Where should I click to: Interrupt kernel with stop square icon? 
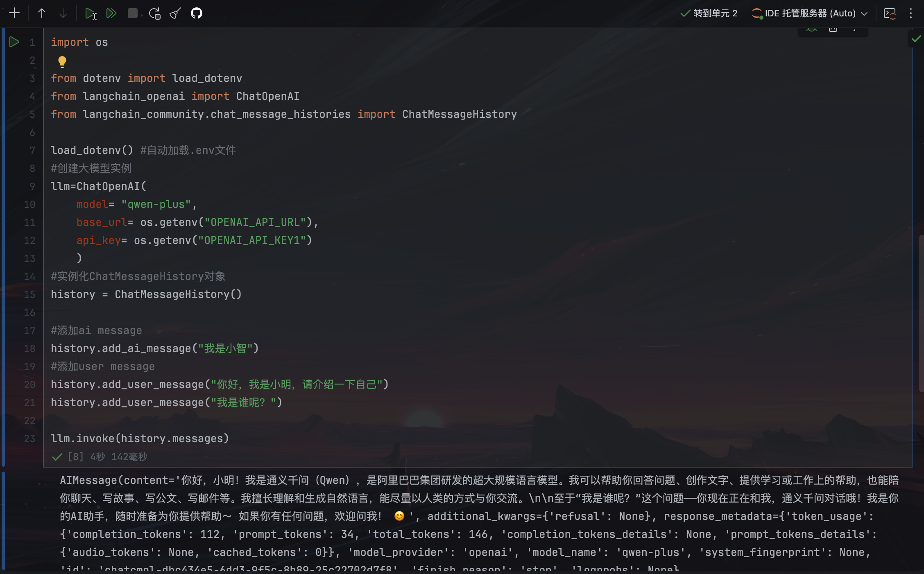point(132,13)
